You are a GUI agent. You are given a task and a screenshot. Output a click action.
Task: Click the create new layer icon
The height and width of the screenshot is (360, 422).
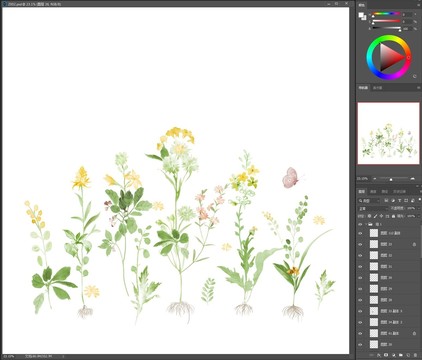[408, 355]
